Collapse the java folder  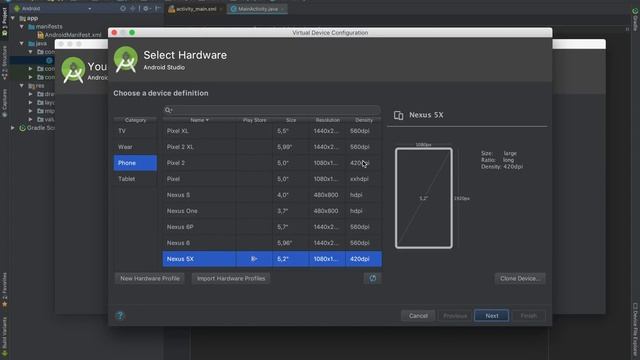point(22,43)
